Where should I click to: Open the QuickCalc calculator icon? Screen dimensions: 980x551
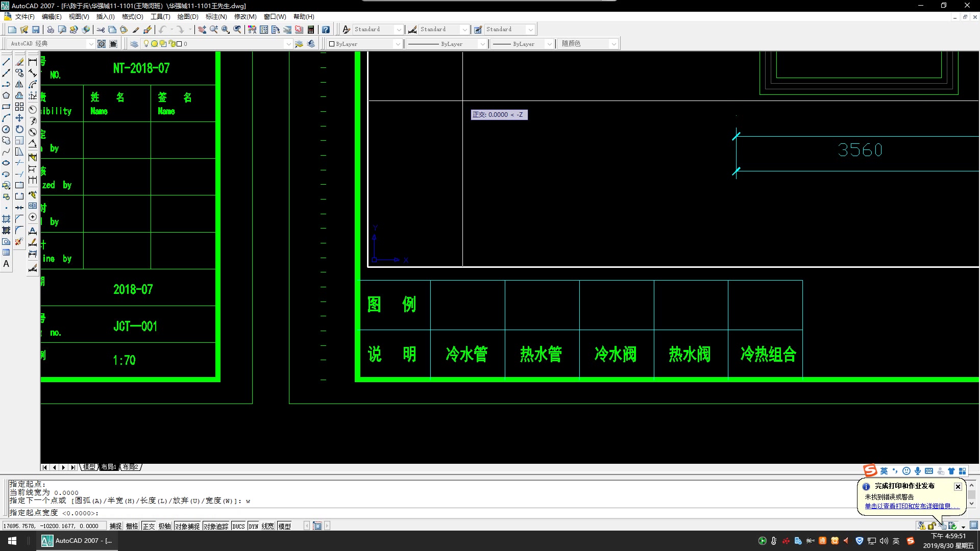(x=311, y=30)
